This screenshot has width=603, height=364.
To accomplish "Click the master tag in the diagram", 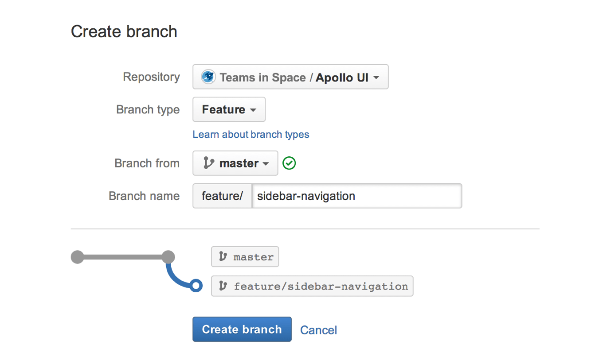I will tap(245, 257).
